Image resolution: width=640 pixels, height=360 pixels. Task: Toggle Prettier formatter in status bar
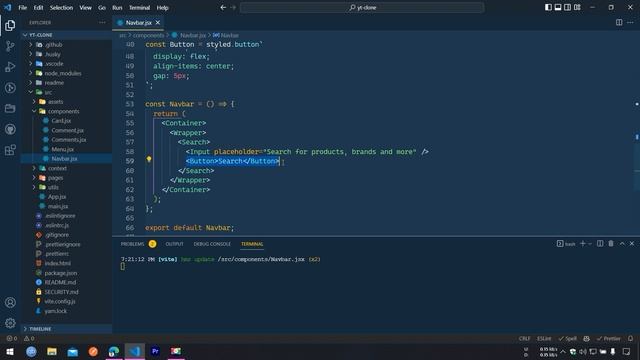pyautogui.click(x=609, y=338)
